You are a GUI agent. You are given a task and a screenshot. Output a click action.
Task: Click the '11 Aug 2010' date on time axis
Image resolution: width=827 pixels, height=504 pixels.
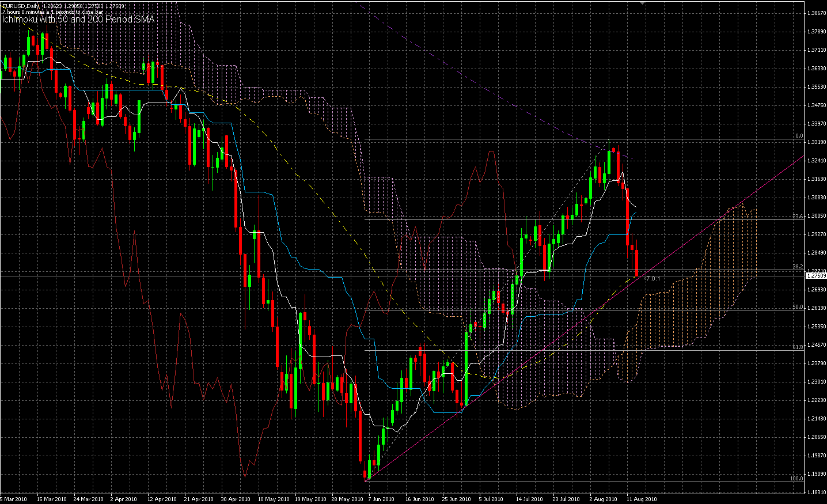(642, 499)
